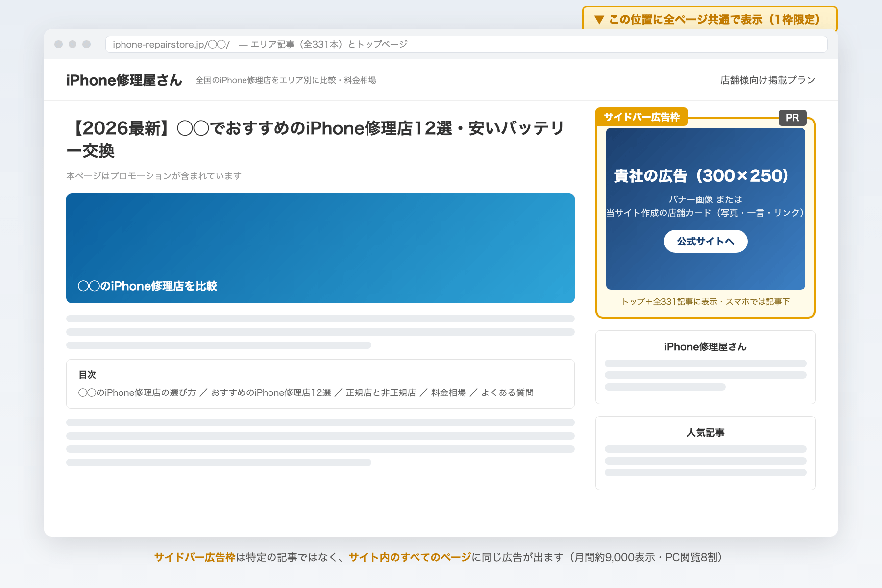The image size is (882, 588).
Task: Click the PR badge on the ad frame
Action: [x=792, y=118]
